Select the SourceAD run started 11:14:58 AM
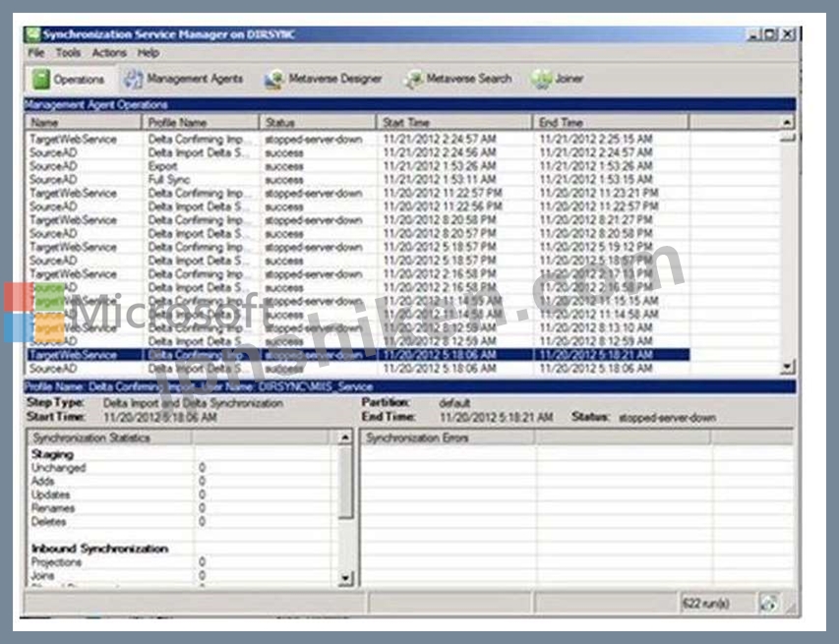This screenshot has width=839, height=644. pyautogui.click(x=357, y=315)
